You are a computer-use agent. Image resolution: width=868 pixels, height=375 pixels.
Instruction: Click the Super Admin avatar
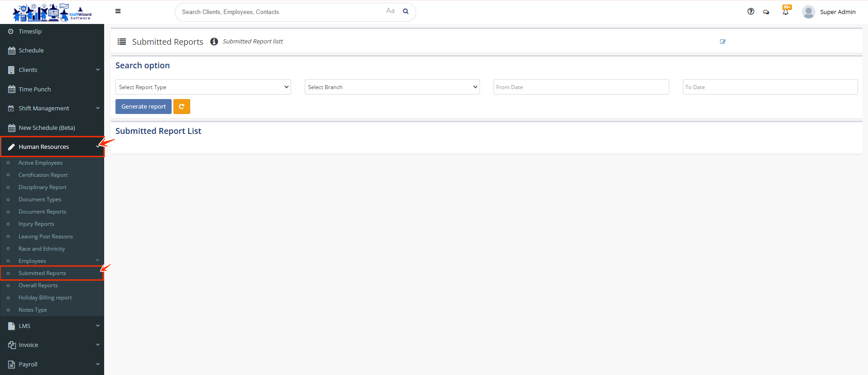pos(809,12)
